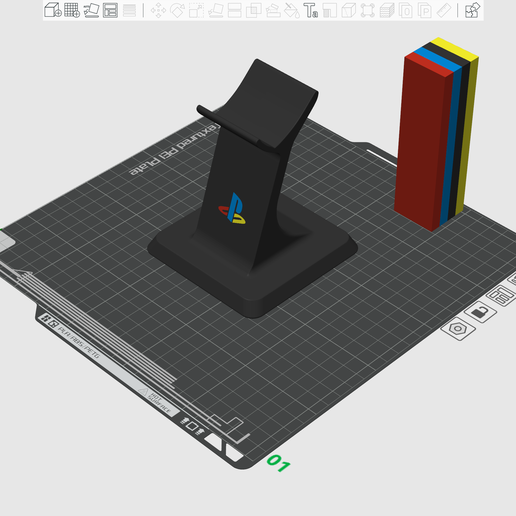Open plate settings hexagon icon
Image resolution: width=516 pixels, height=516 pixels.
click(458, 329)
